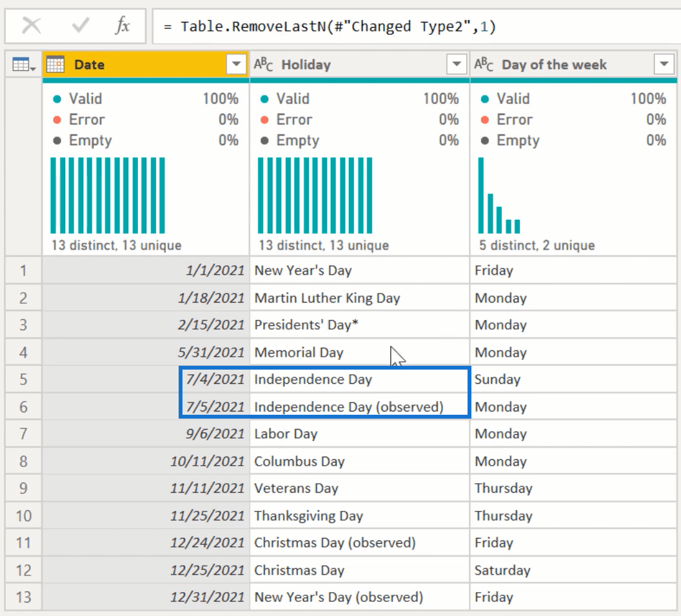The image size is (681, 616).
Task: Click the Christmas Day cell in row 12
Action: pos(360,570)
